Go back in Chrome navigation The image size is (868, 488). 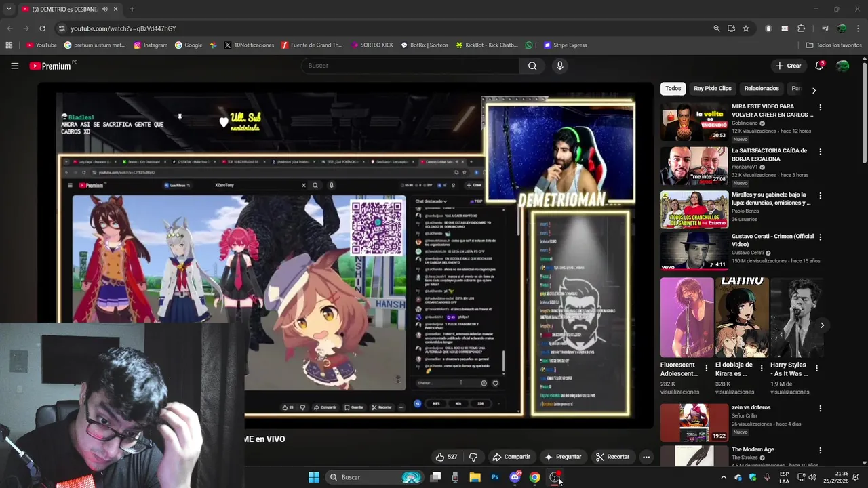point(9,28)
